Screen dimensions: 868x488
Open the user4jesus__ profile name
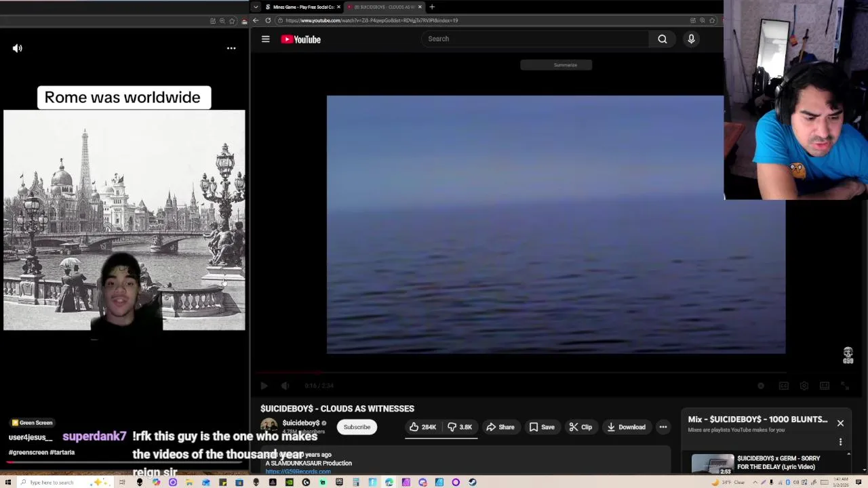coord(31,437)
